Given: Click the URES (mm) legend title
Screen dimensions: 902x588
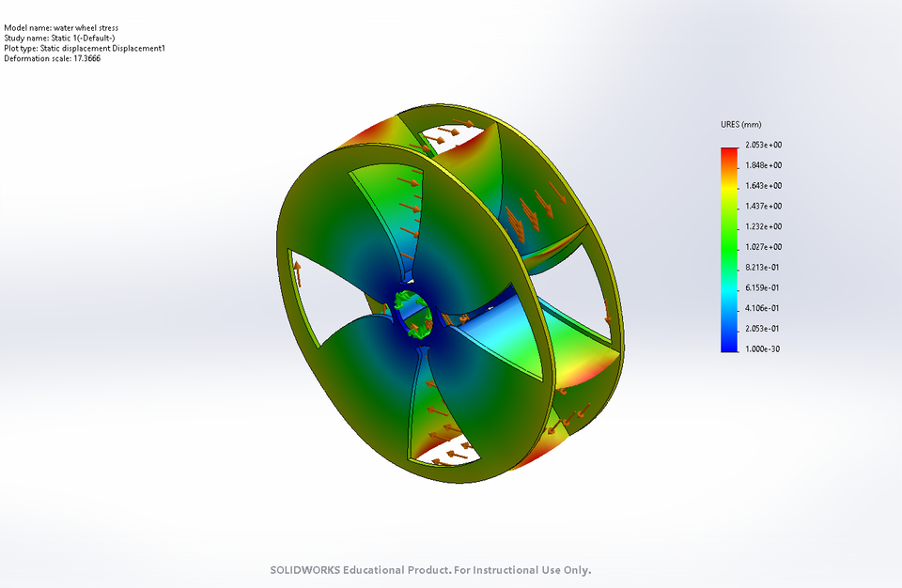Looking at the screenshot, I should [740, 123].
